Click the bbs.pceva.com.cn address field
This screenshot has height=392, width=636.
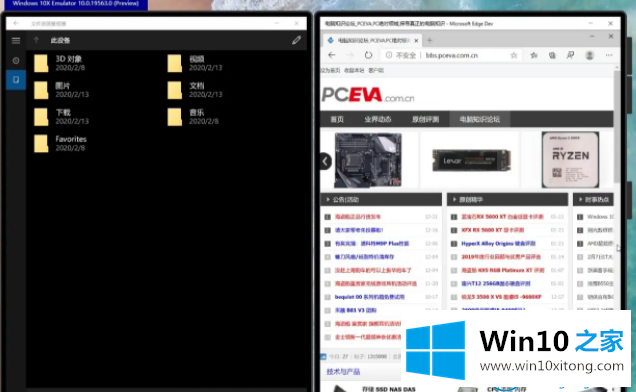[451, 55]
